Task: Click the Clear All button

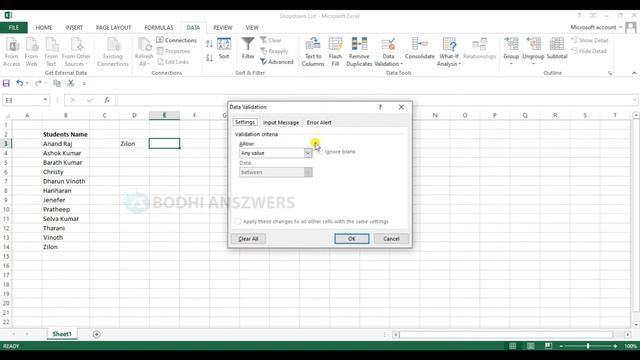Action: (x=248, y=239)
